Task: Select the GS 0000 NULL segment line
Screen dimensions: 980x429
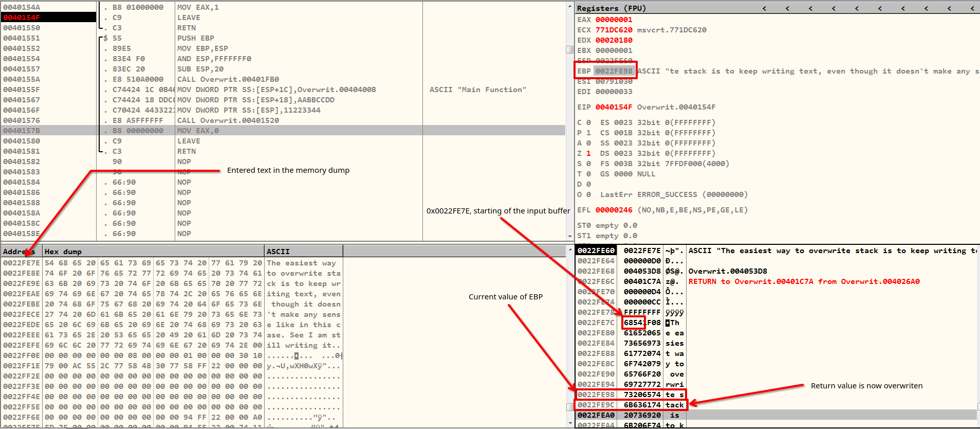Action: click(627, 174)
